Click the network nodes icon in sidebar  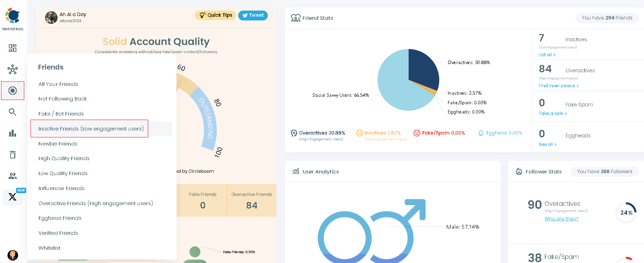tap(13, 69)
